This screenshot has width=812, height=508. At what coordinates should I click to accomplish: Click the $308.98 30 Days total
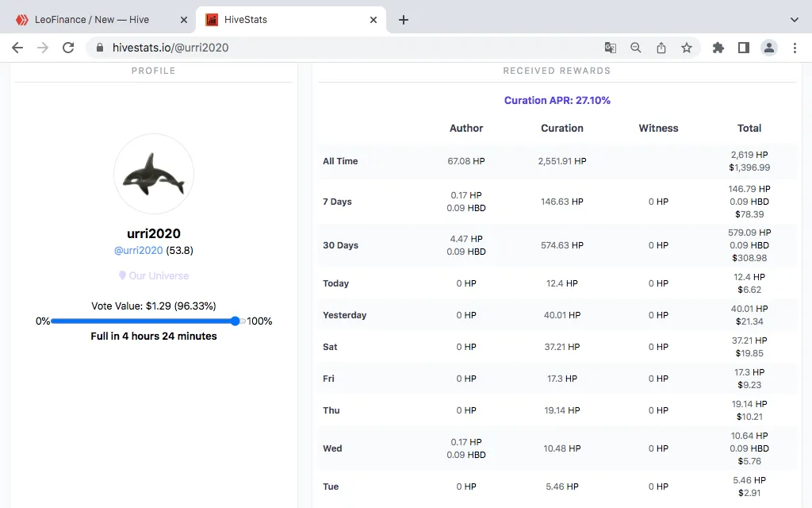coord(749,258)
